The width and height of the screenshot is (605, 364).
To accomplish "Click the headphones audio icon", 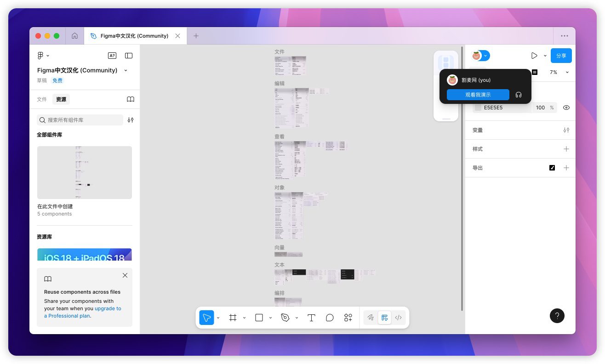I will 519,95.
